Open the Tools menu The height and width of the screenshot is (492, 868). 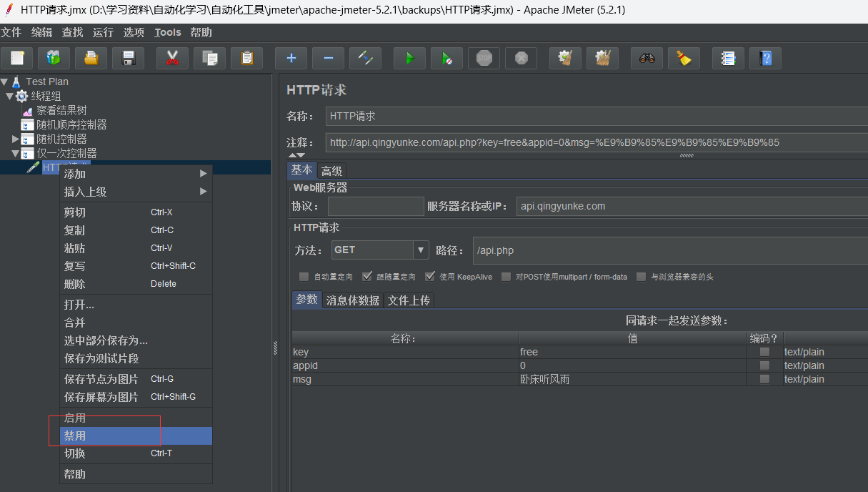coord(168,32)
